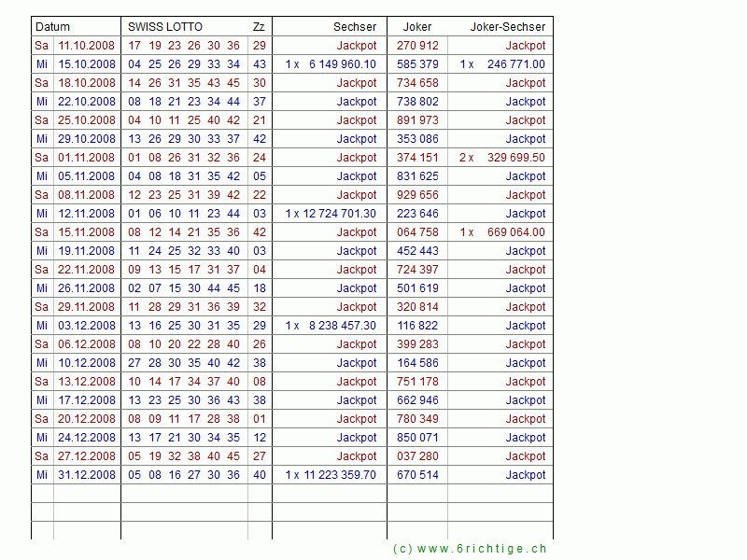Screen dimensions: 747x560
Task: Click the Sechser column header
Action: (355, 27)
